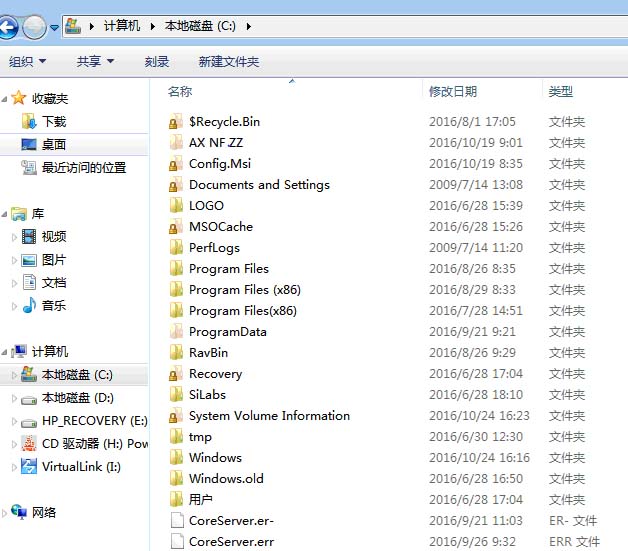Select the CoreServer.er- file icon

[177, 520]
